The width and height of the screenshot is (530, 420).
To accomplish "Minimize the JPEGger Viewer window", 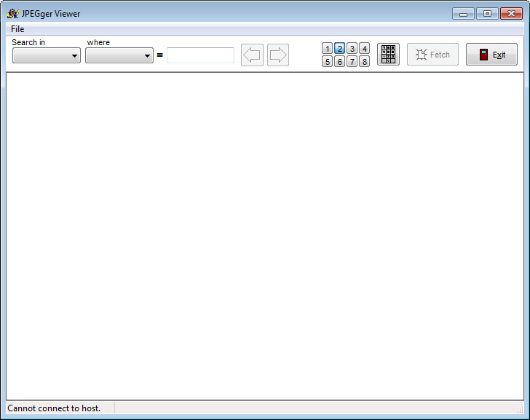I will click(x=464, y=14).
